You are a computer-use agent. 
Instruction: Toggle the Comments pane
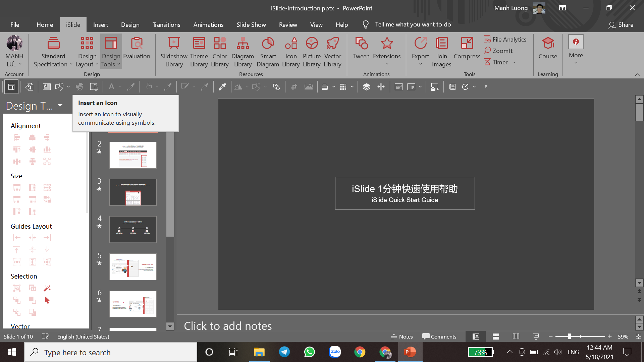(x=439, y=337)
